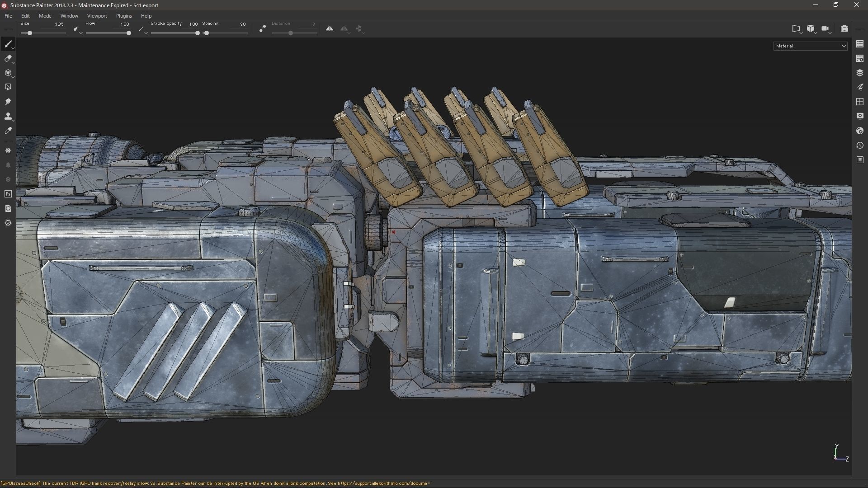Viewport: 868px width, 488px height.
Task: Click the Spacing slider handle
Action: [x=206, y=33]
